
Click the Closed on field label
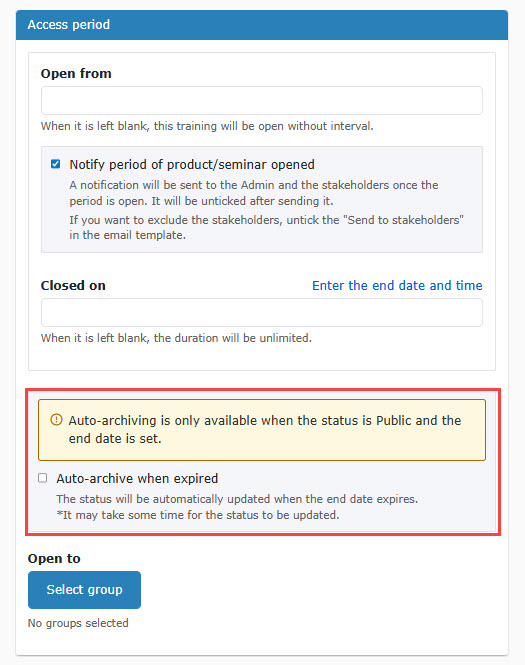click(x=73, y=285)
